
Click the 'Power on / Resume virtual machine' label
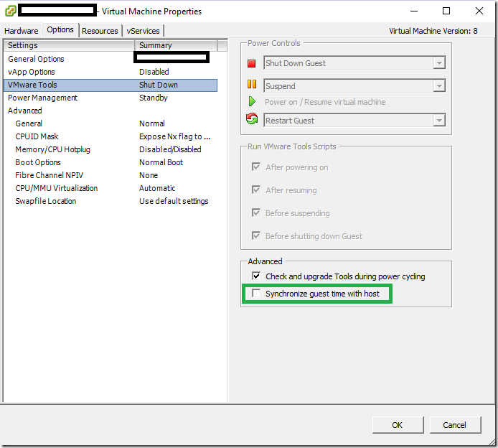(x=325, y=102)
